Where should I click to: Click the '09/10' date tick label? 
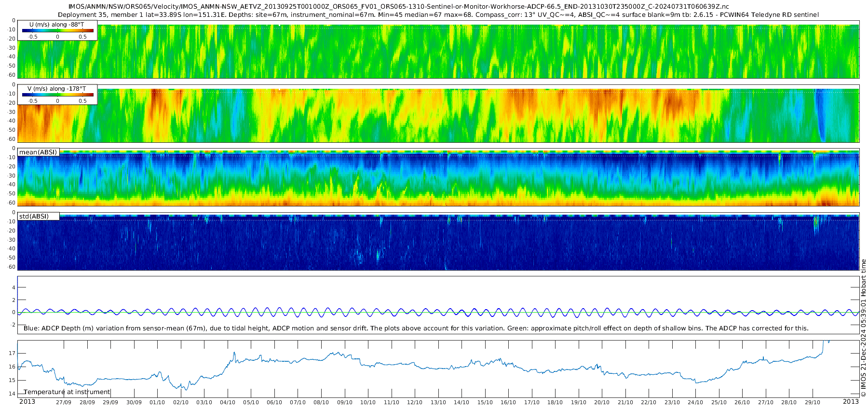click(x=345, y=402)
